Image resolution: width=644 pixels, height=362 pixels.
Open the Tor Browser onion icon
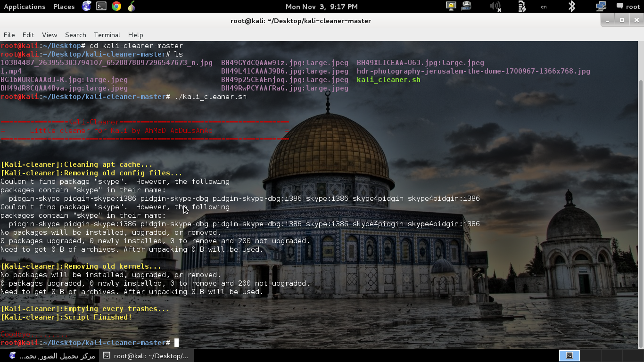click(132, 6)
